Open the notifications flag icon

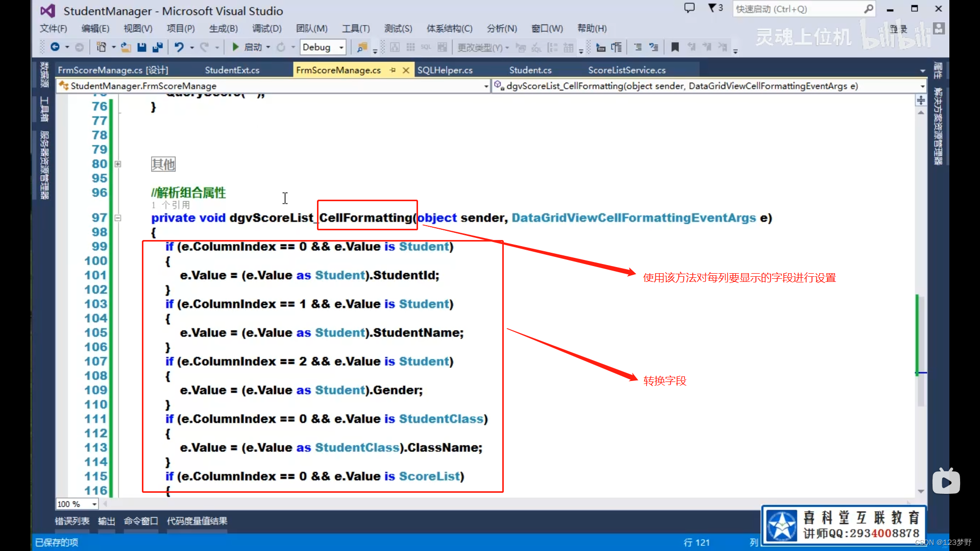712,8
